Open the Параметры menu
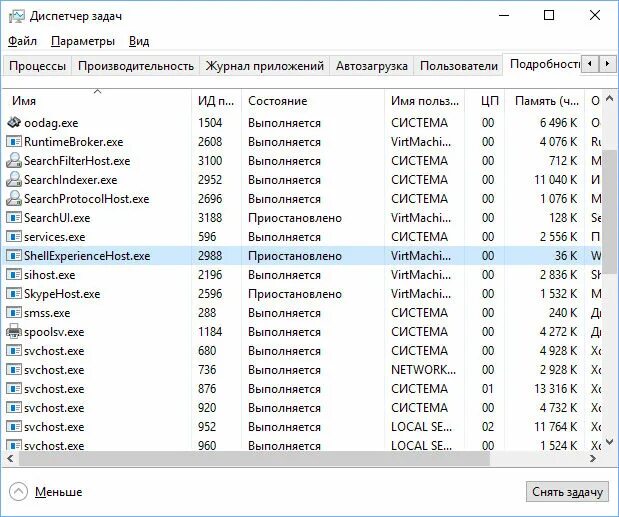 tap(83, 41)
